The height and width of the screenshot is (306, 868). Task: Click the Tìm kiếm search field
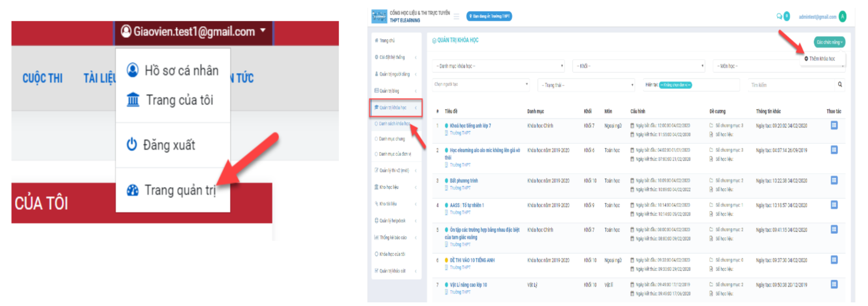pyautogui.click(x=791, y=85)
